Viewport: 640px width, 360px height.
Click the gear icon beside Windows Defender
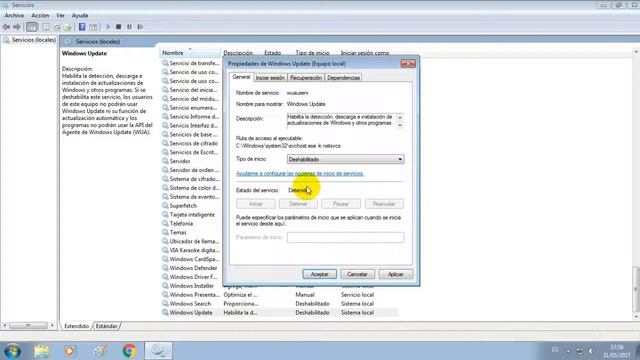click(x=165, y=268)
